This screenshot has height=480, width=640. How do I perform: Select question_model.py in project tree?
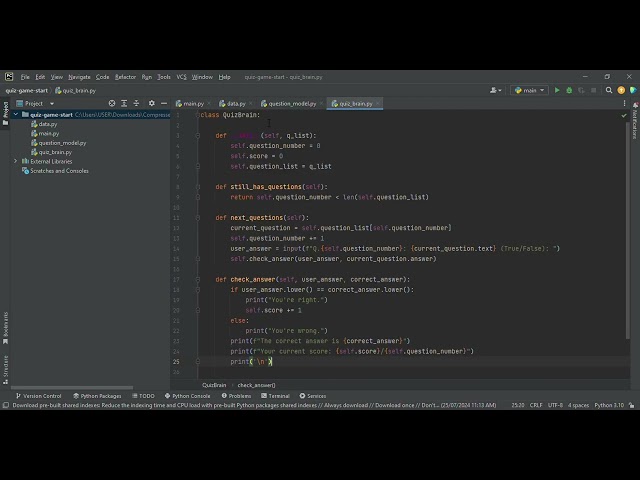pos(59,143)
